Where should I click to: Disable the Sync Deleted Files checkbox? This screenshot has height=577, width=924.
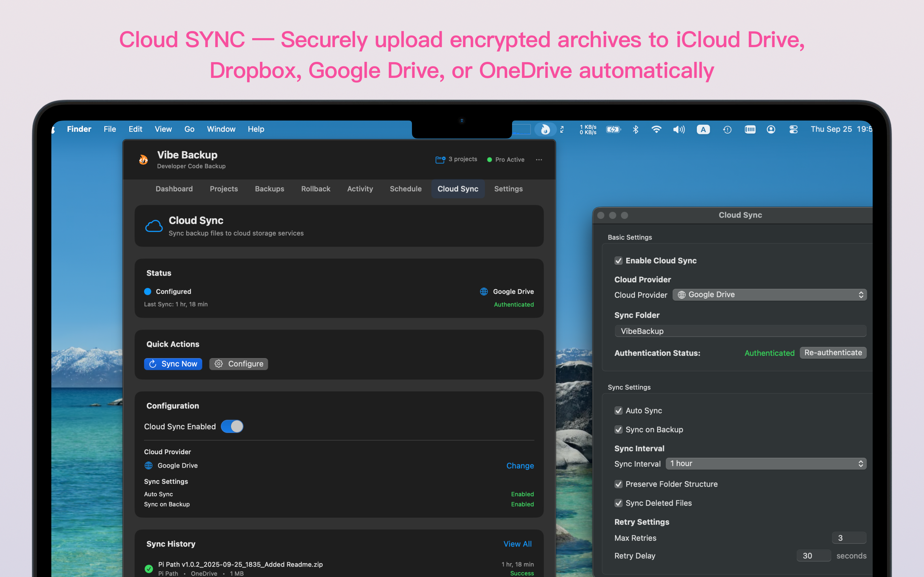[x=619, y=503]
